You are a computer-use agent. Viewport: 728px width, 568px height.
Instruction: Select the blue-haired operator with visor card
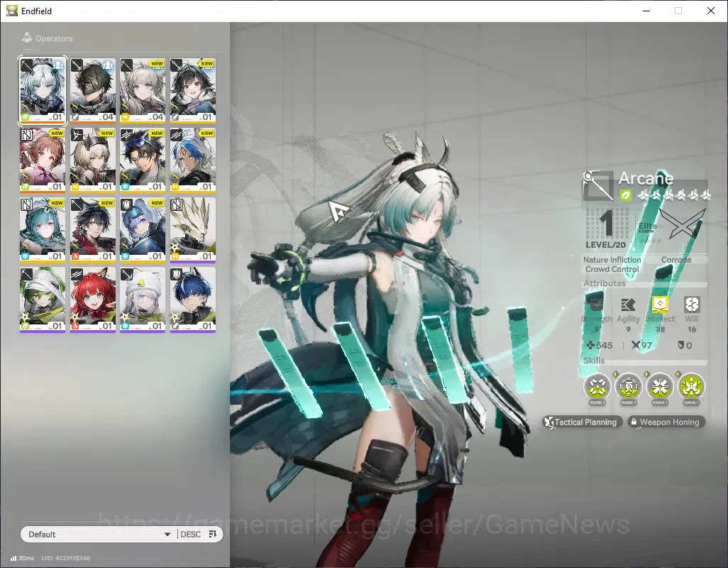pyautogui.click(x=143, y=230)
